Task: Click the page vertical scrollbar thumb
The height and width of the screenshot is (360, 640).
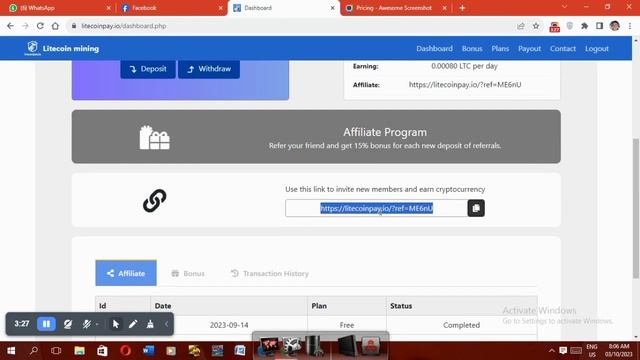Action: tap(636, 208)
